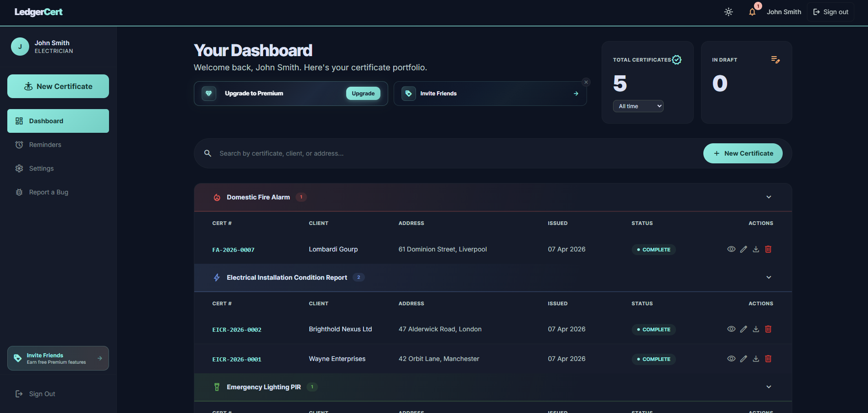
Task: View EICR-2026-0001 using its eye icon
Action: click(x=732, y=359)
